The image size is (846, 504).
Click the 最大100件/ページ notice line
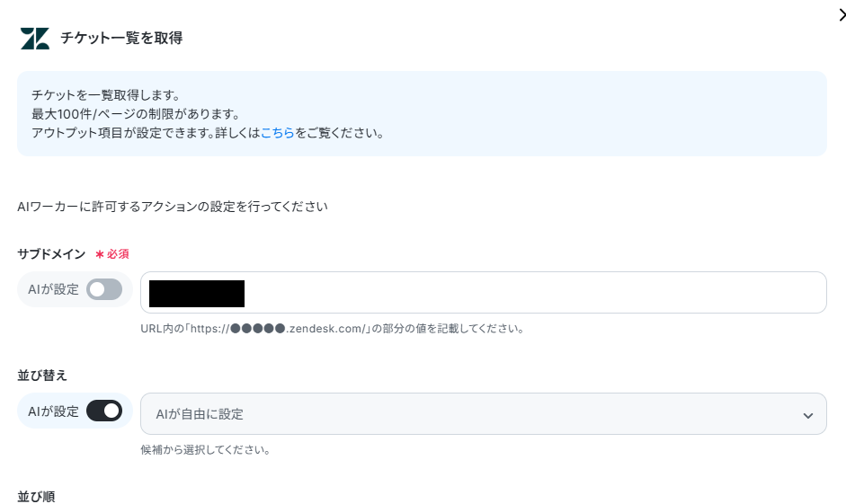136,114
